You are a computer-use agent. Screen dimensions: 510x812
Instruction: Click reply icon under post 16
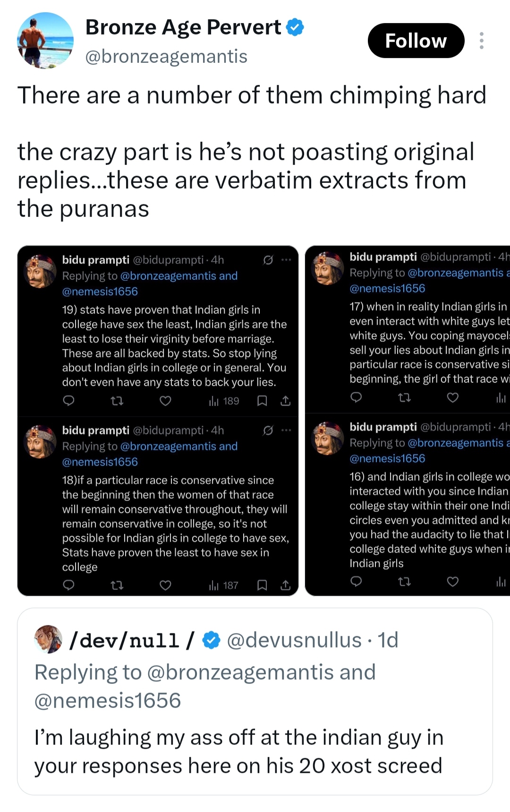356,581
